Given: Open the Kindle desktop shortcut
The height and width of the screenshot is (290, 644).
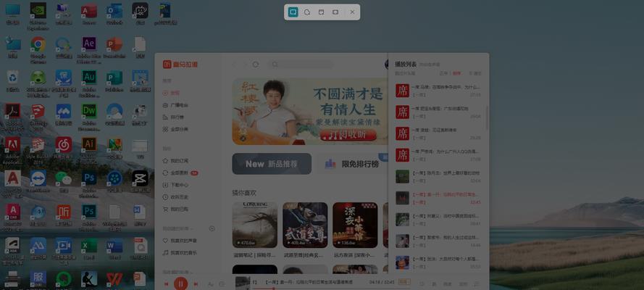Looking at the screenshot, I should click(89, 279).
